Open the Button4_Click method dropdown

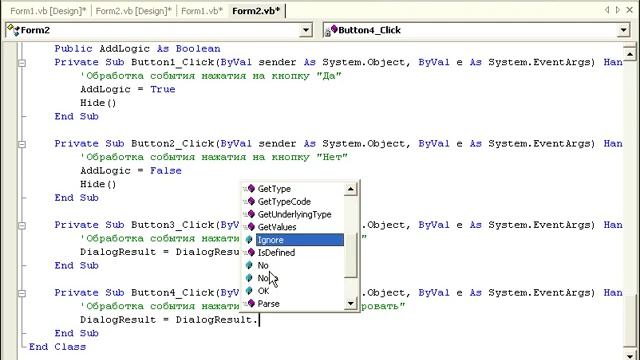[x=623, y=30]
